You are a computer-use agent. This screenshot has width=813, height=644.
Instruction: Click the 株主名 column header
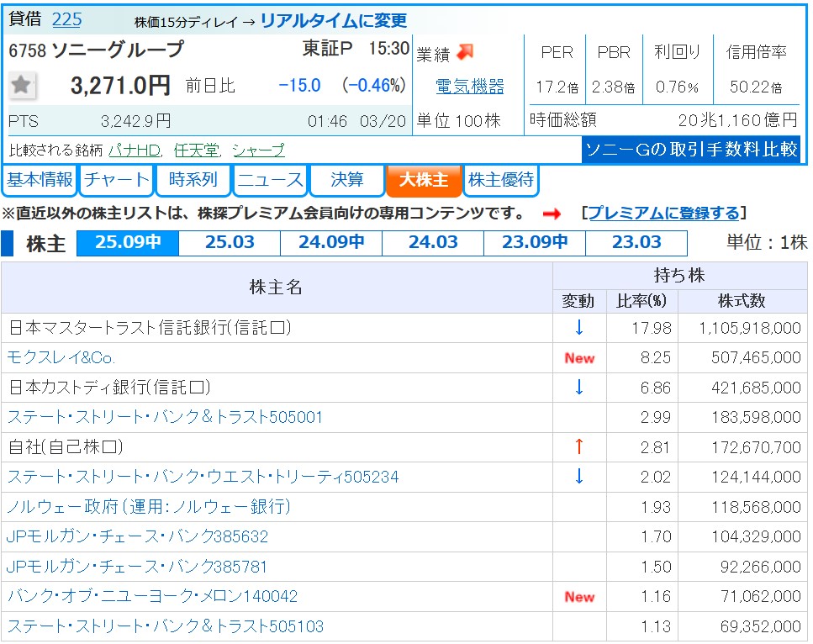tap(276, 287)
